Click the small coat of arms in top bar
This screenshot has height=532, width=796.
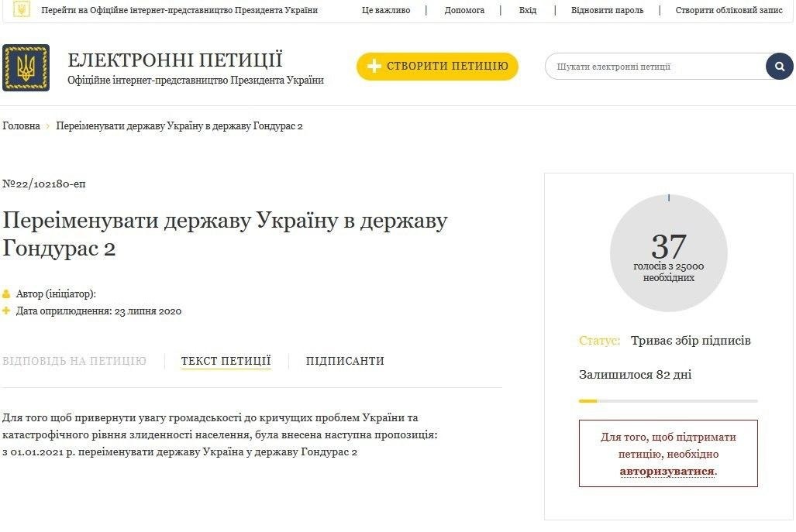21,9
